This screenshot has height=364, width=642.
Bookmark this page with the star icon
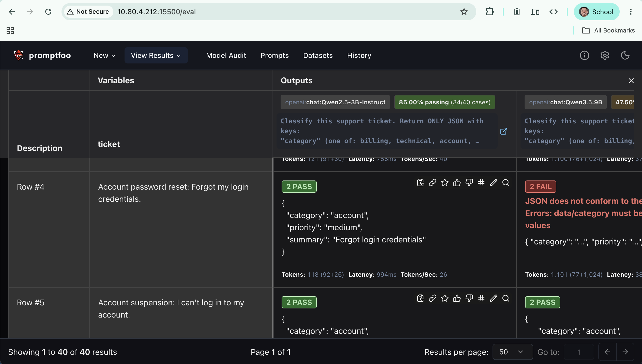tap(464, 12)
